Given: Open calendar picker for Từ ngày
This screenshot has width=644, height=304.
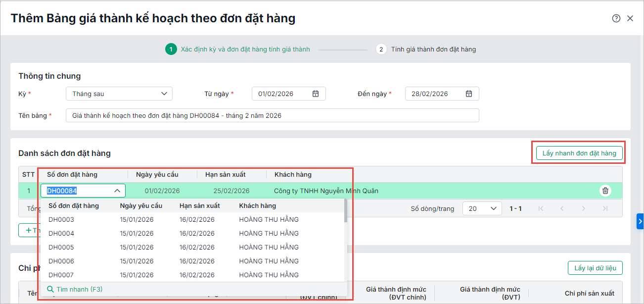Looking at the screenshot, I should (x=316, y=94).
